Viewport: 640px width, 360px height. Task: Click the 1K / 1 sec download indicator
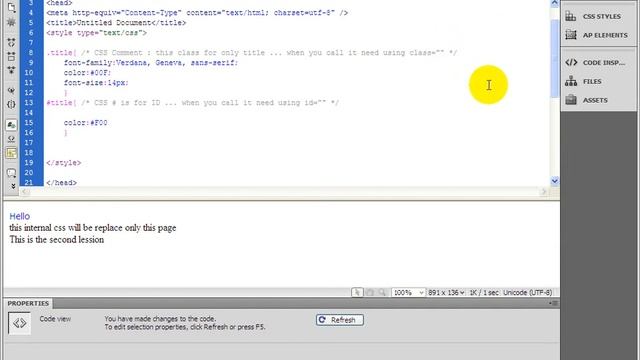pyautogui.click(x=484, y=293)
